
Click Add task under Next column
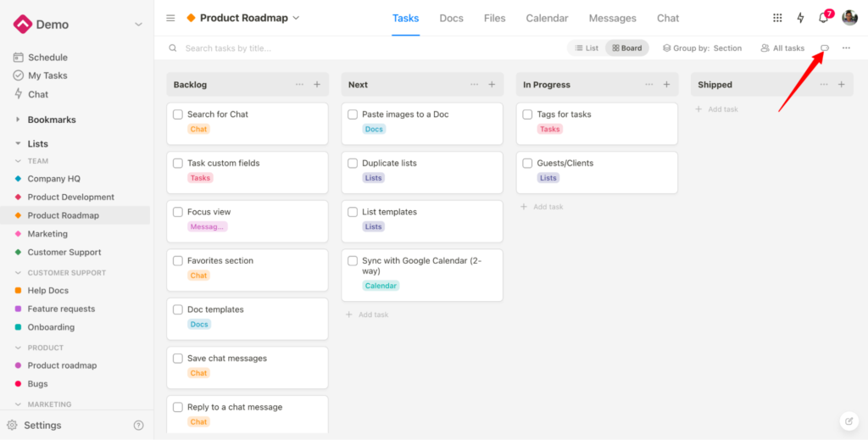pyautogui.click(x=367, y=315)
